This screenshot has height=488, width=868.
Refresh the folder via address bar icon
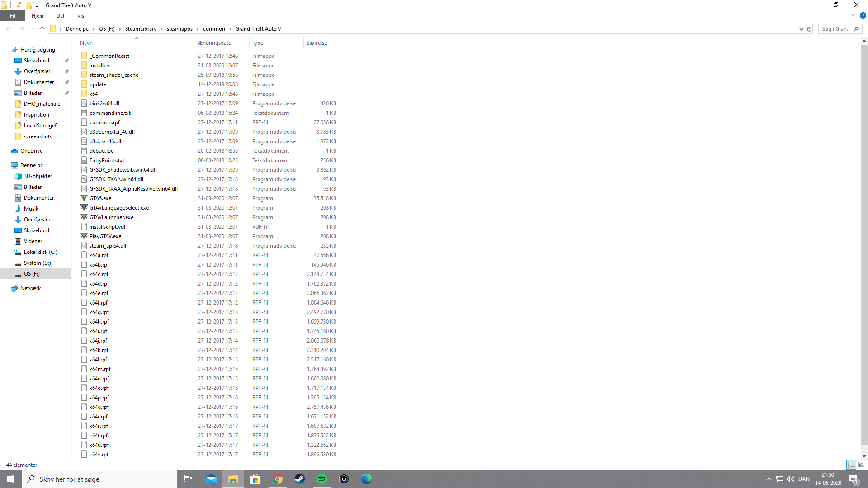[809, 29]
